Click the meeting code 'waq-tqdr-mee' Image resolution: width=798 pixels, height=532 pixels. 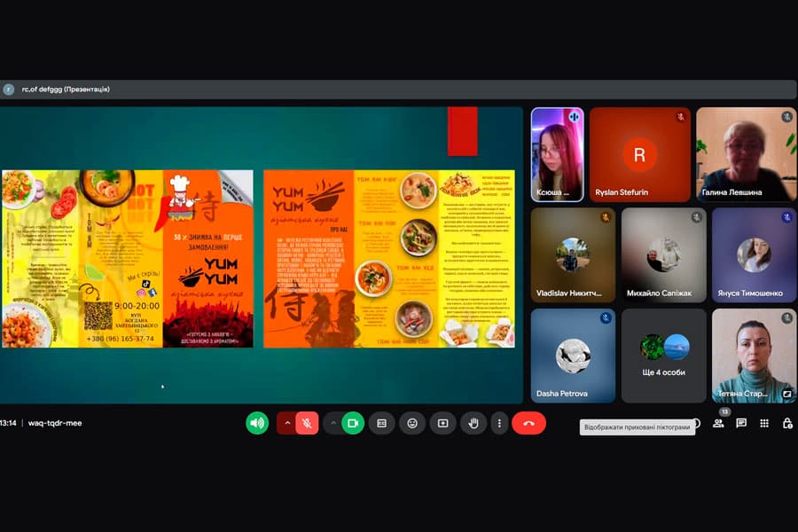click(x=55, y=423)
